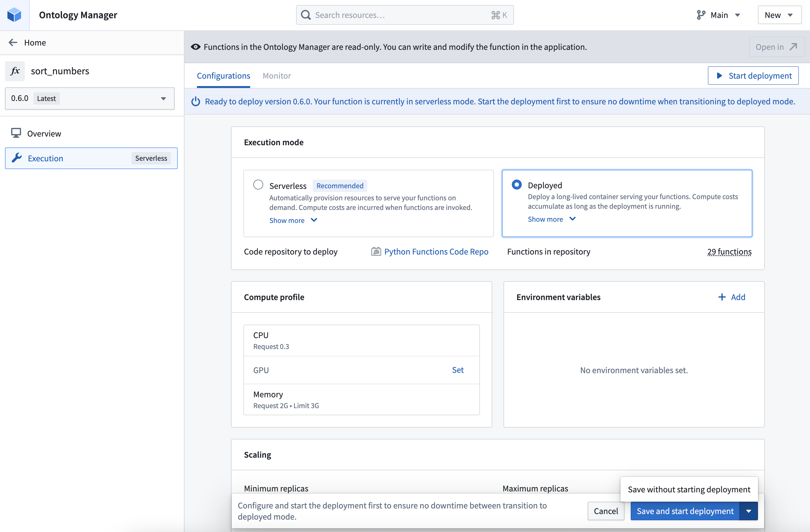Click the Ontology Manager cube logo

(x=14, y=15)
